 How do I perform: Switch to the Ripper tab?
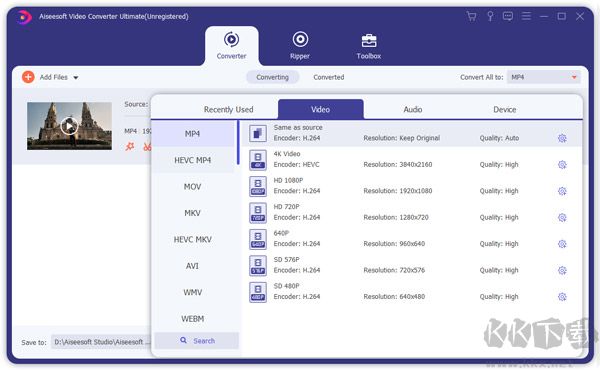(300, 46)
